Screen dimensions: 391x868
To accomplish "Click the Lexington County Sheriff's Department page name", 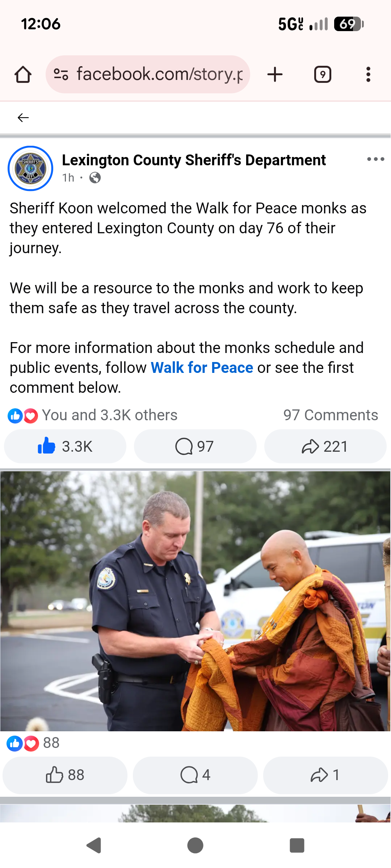I will (x=194, y=160).
